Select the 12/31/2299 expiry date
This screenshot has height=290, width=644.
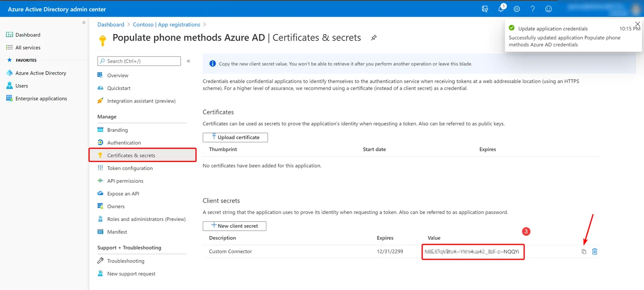[x=390, y=252]
